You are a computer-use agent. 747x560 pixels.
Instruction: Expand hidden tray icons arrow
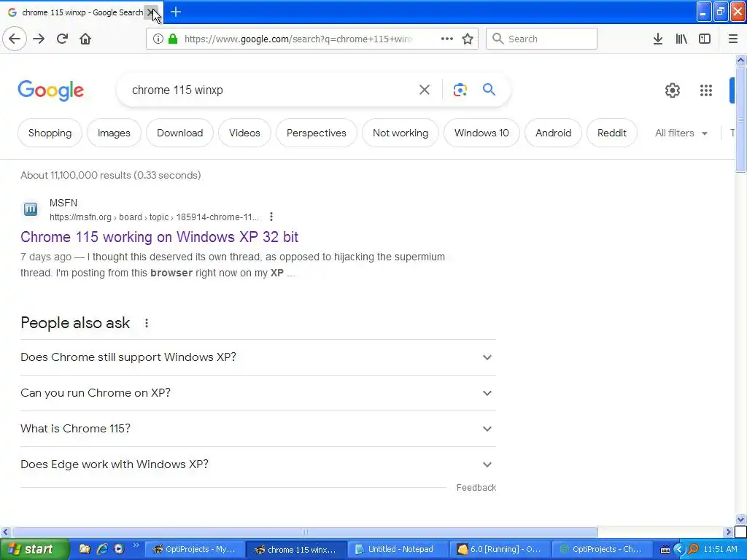(x=678, y=550)
